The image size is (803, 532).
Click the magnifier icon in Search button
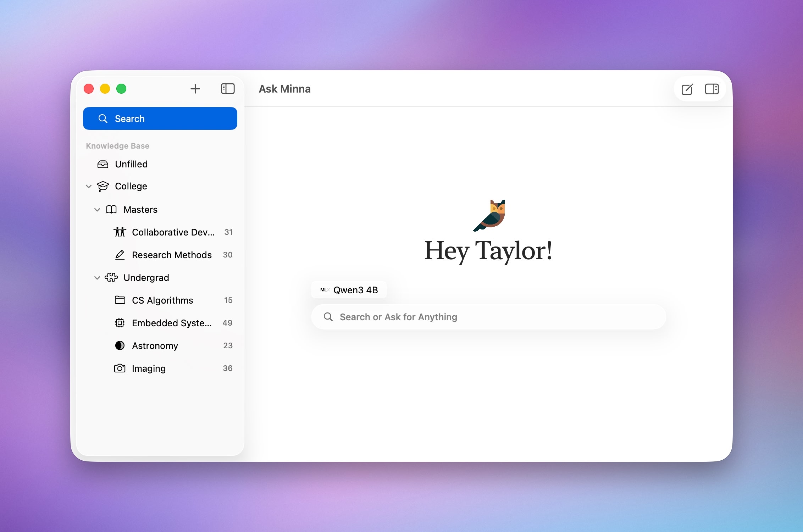pyautogui.click(x=103, y=118)
